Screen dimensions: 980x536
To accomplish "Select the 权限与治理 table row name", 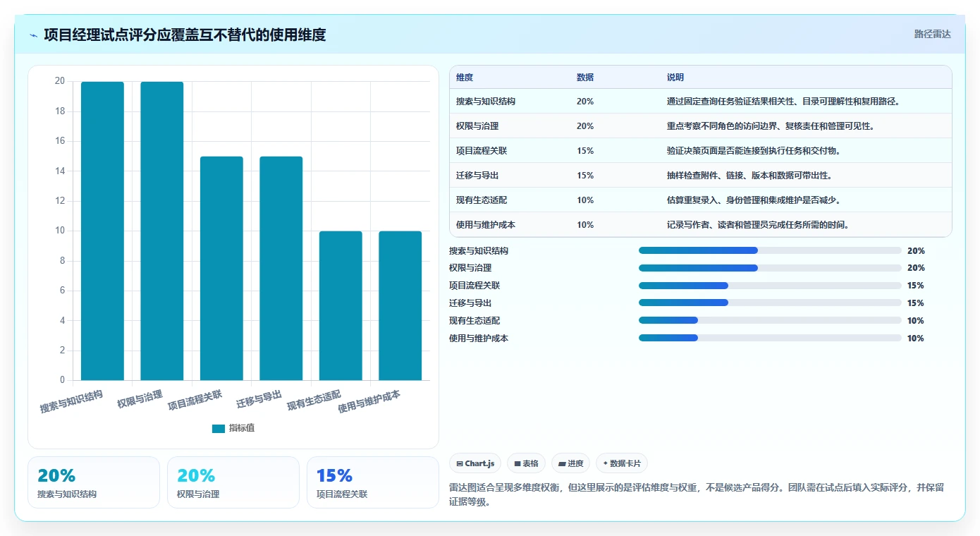I will tap(476, 126).
